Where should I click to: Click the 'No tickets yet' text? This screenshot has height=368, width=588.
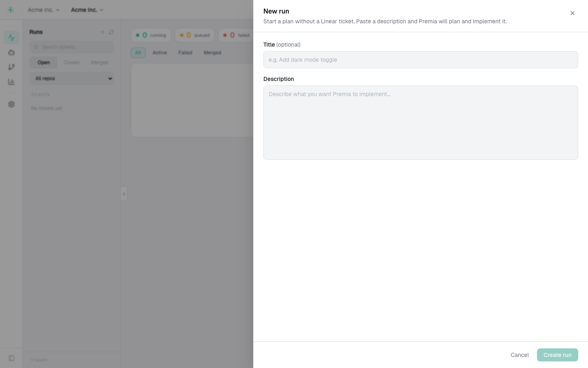[47, 108]
